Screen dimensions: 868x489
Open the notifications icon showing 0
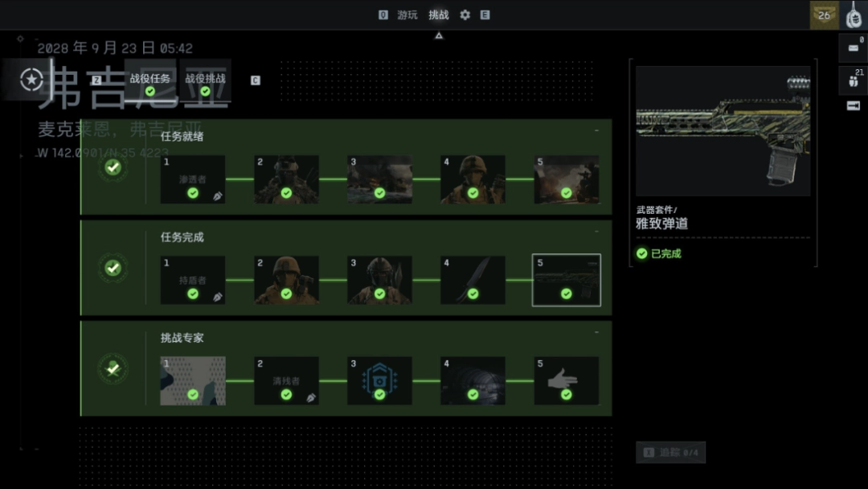coord(853,47)
